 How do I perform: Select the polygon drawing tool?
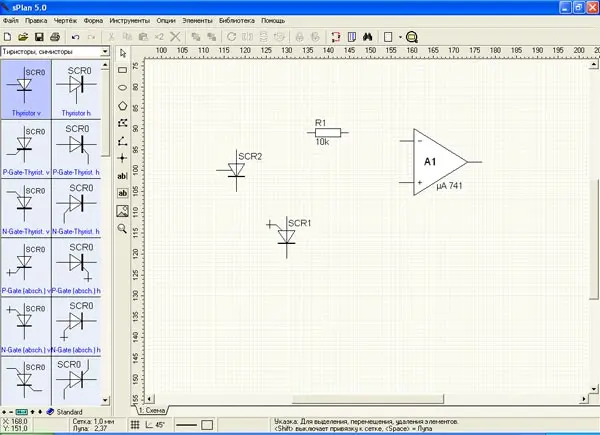pos(122,104)
